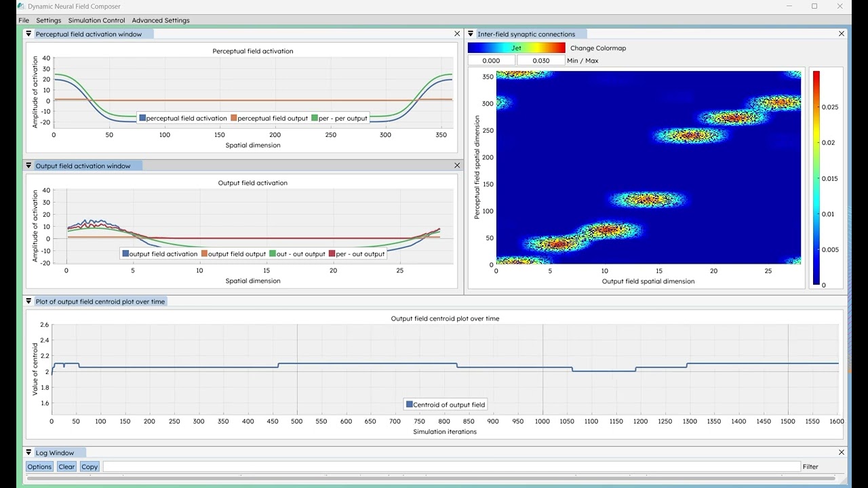
Task: Click the Dynamic Neural Field Composer app icon
Action: 22,6
